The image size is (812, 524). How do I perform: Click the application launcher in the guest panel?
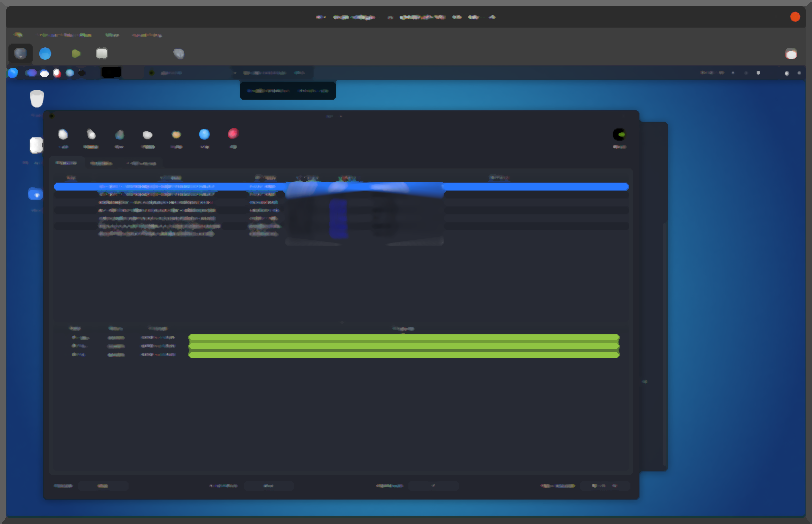(x=13, y=73)
